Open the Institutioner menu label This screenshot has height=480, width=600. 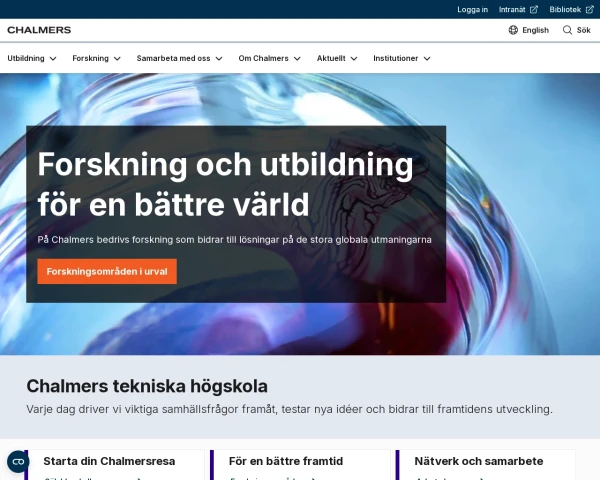pyautogui.click(x=395, y=58)
